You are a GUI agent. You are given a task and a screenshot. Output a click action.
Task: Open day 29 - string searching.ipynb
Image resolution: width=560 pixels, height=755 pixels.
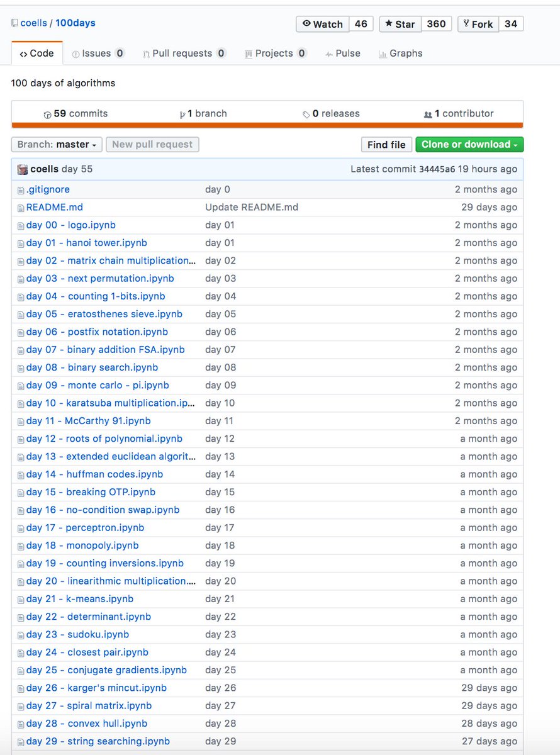98,741
